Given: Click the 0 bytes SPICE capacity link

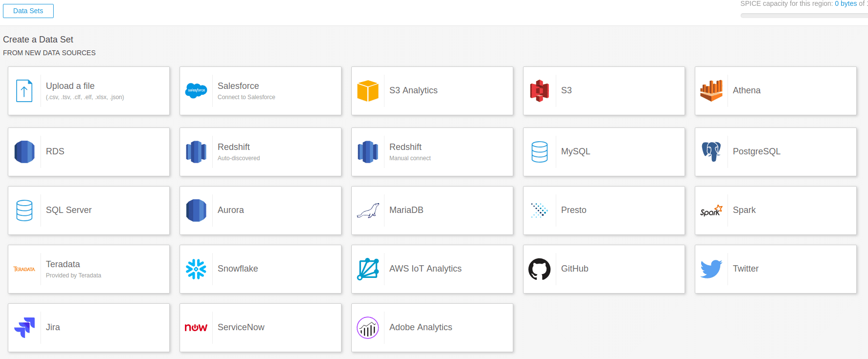Looking at the screenshot, I should (846, 3).
